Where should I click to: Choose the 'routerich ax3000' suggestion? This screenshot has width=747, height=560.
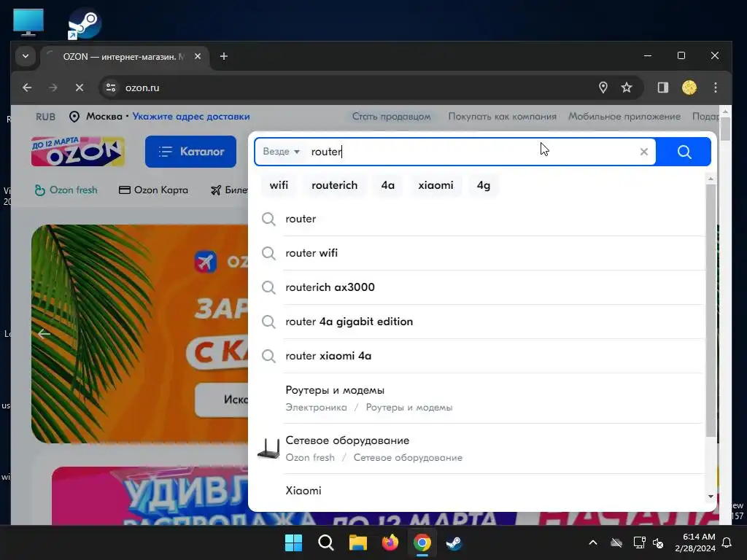click(481, 287)
